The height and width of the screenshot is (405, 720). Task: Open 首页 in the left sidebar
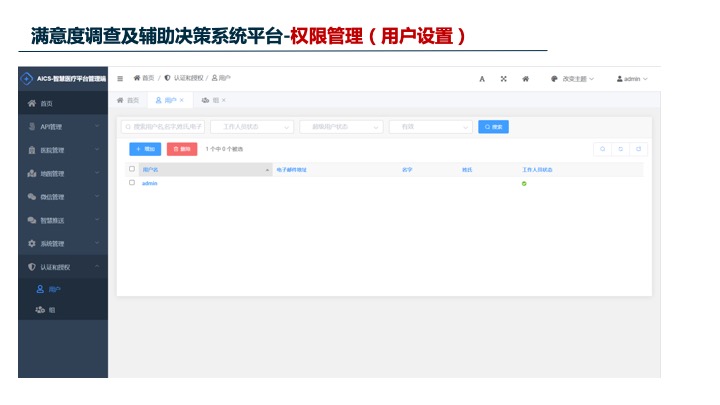click(x=63, y=103)
